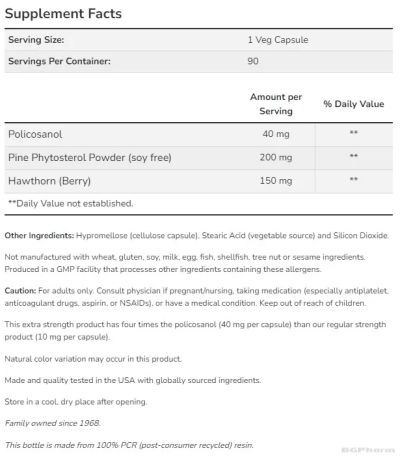Click the Natural color variation text

(93, 359)
